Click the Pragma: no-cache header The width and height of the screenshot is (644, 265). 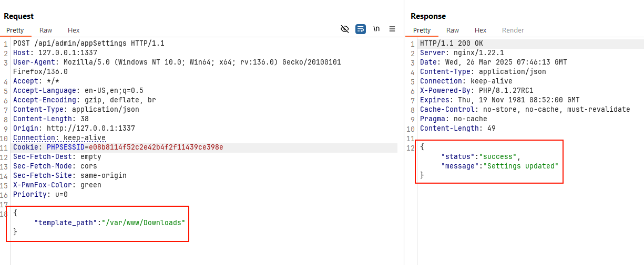coord(454,119)
